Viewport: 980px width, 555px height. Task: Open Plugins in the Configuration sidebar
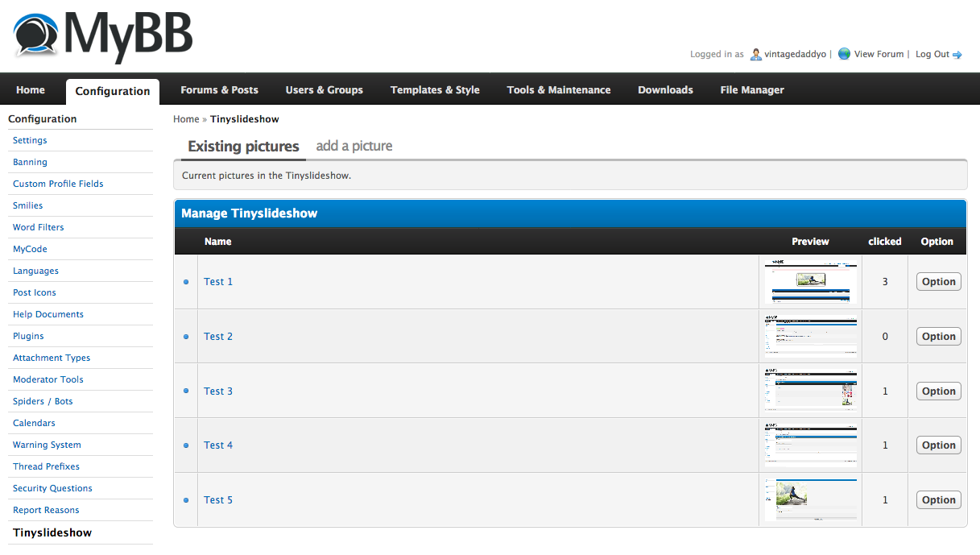pyautogui.click(x=28, y=336)
